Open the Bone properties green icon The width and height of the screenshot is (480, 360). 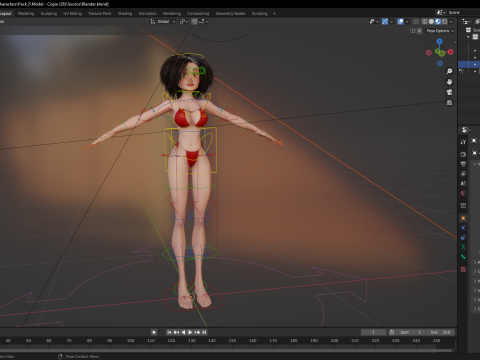click(463, 257)
